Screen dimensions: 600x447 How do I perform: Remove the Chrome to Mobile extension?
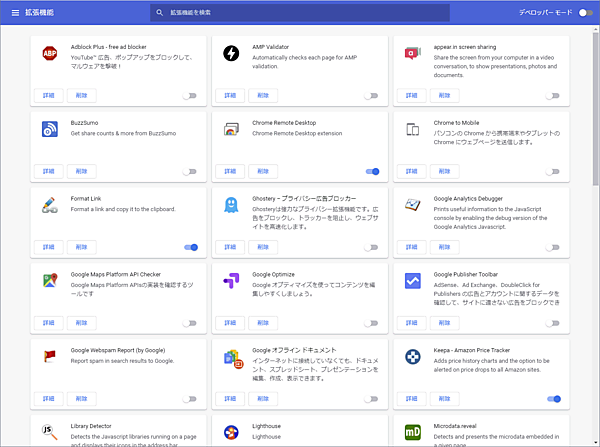(444, 171)
